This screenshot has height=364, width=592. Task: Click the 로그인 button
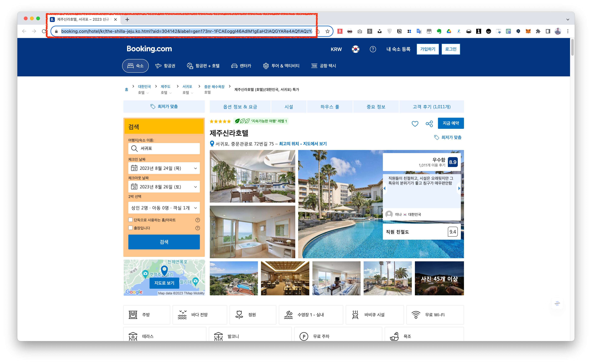[451, 49]
